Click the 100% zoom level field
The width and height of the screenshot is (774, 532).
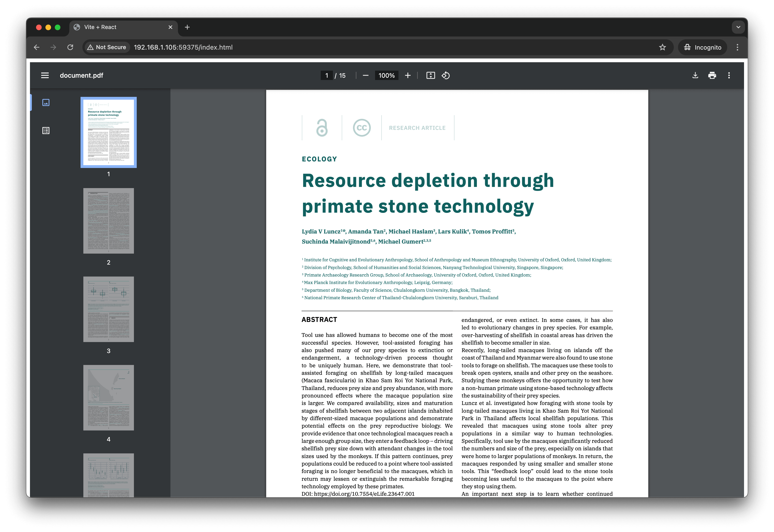(x=387, y=75)
